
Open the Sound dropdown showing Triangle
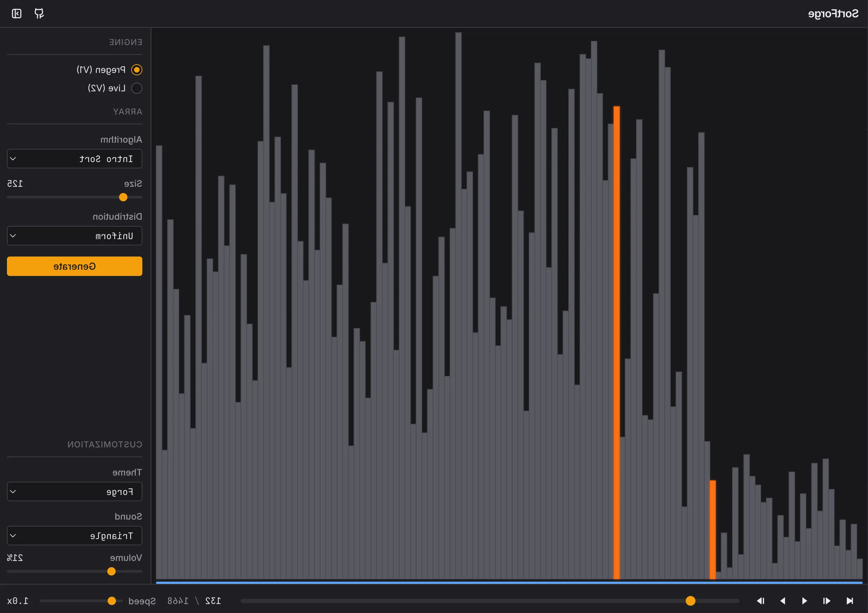(75, 536)
